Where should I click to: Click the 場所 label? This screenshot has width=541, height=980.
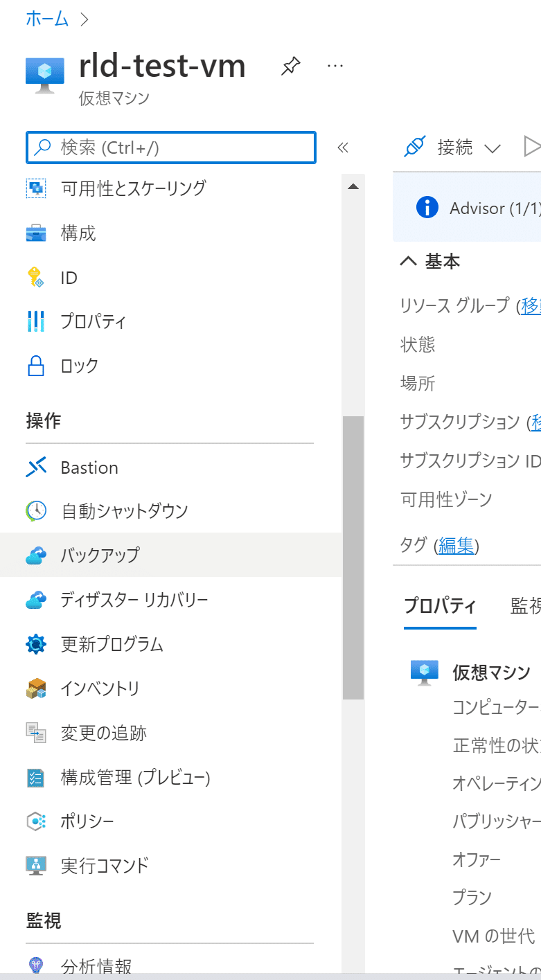click(x=418, y=383)
